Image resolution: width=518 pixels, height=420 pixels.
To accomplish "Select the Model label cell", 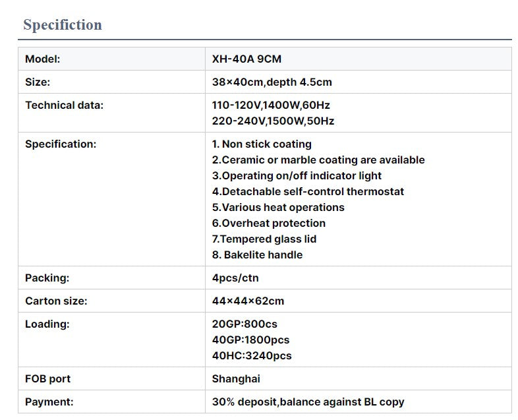I will [111, 59].
